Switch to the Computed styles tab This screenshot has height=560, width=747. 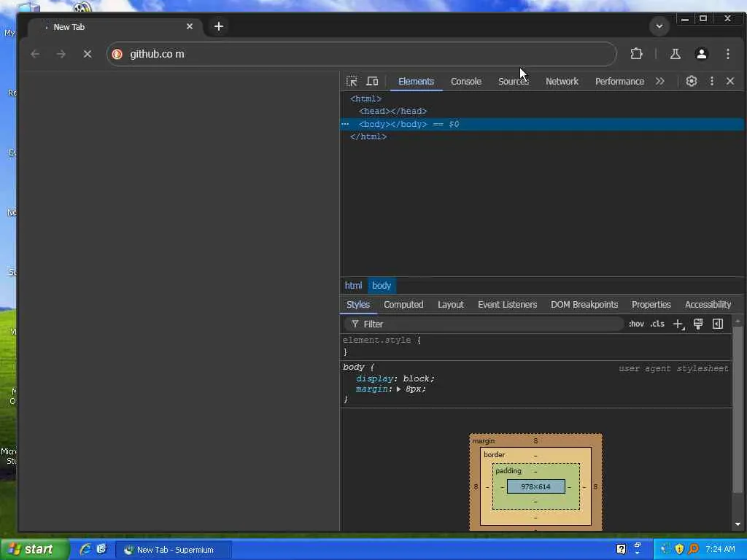coord(403,304)
